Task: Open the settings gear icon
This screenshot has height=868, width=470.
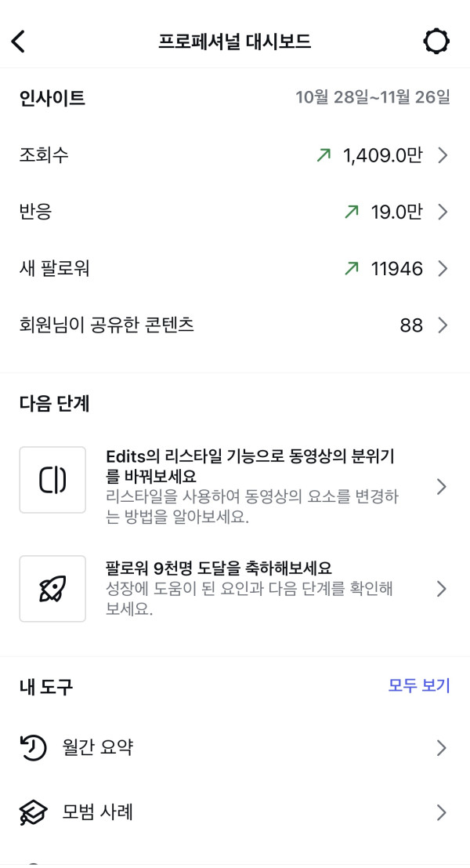Action: tap(436, 42)
